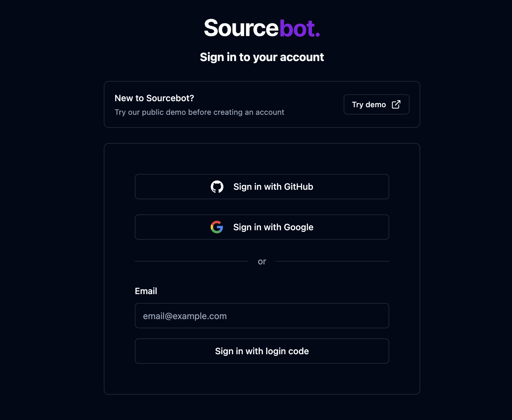Click the white "Source" logo text
The width and height of the screenshot is (512, 420).
pyautogui.click(x=241, y=28)
